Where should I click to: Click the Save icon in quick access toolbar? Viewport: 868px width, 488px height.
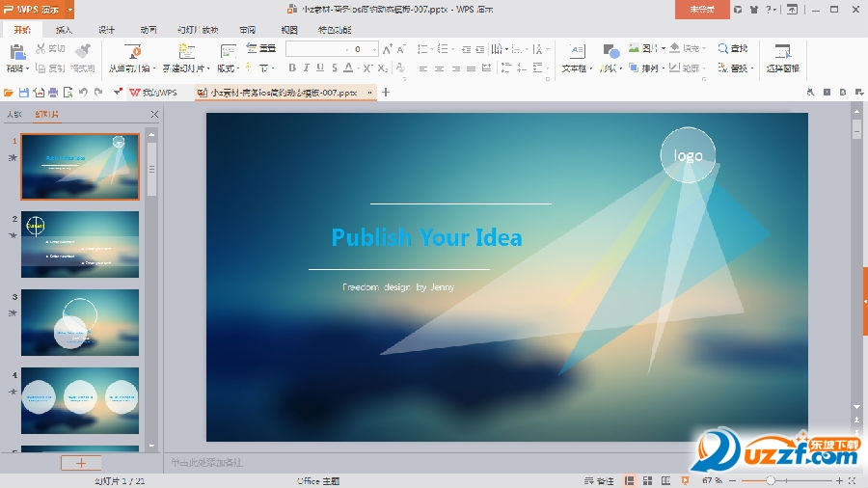click(24, 93)
